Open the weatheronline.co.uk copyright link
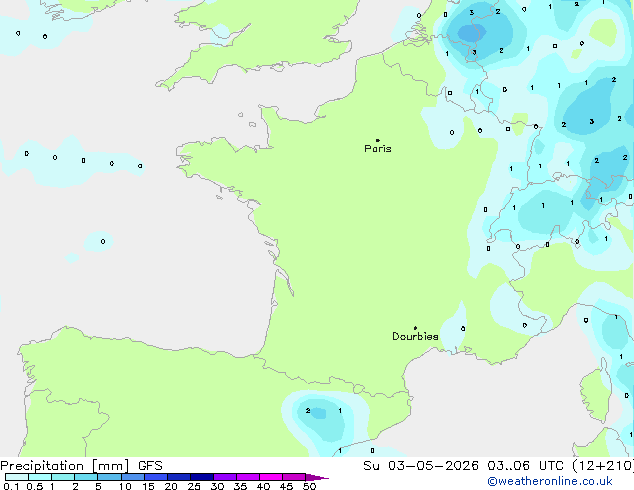 point(550,481)
